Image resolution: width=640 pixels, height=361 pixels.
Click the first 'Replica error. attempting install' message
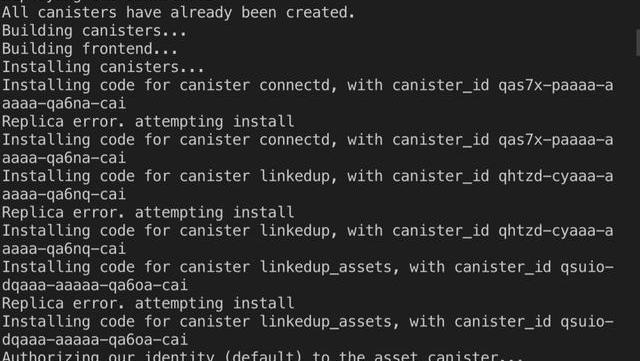148,121
